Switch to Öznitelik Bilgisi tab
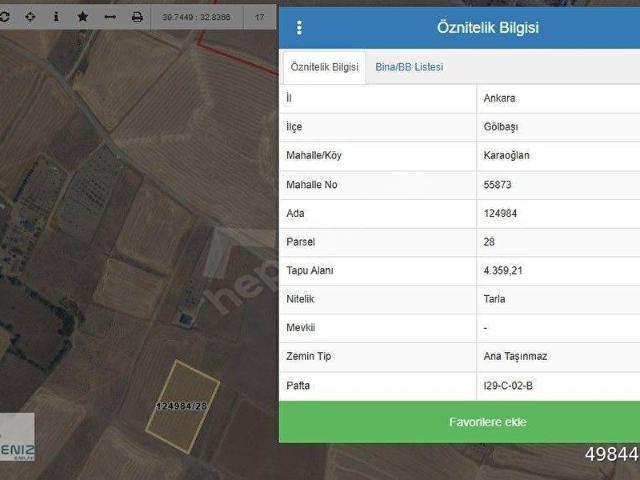 (324, 67)
